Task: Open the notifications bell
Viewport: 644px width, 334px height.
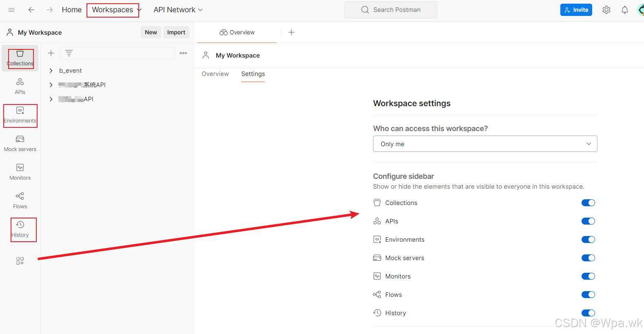Action: (625, 10)
